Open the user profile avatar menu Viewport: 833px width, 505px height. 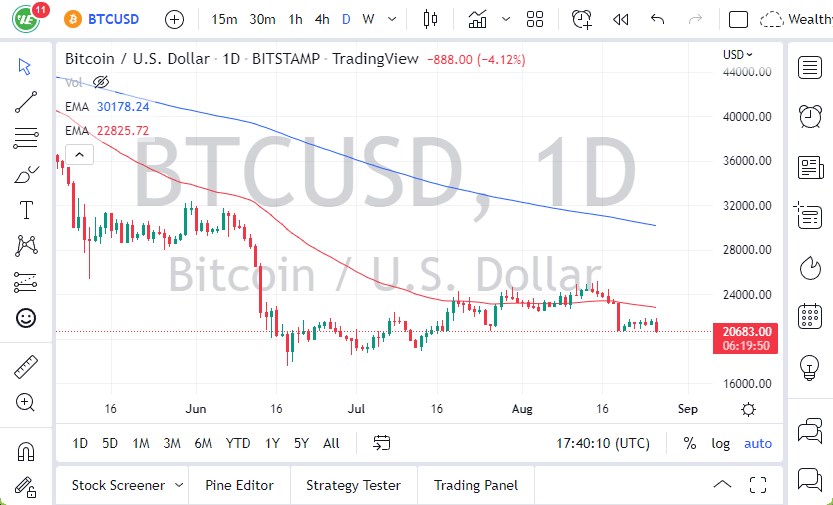click(x=26, y=19)
